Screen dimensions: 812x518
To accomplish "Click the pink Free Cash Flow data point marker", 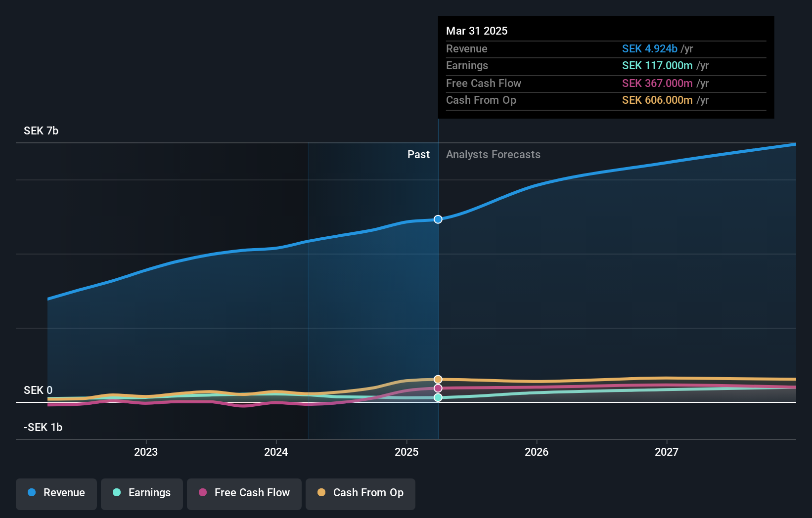I will [x=438, y=388].
